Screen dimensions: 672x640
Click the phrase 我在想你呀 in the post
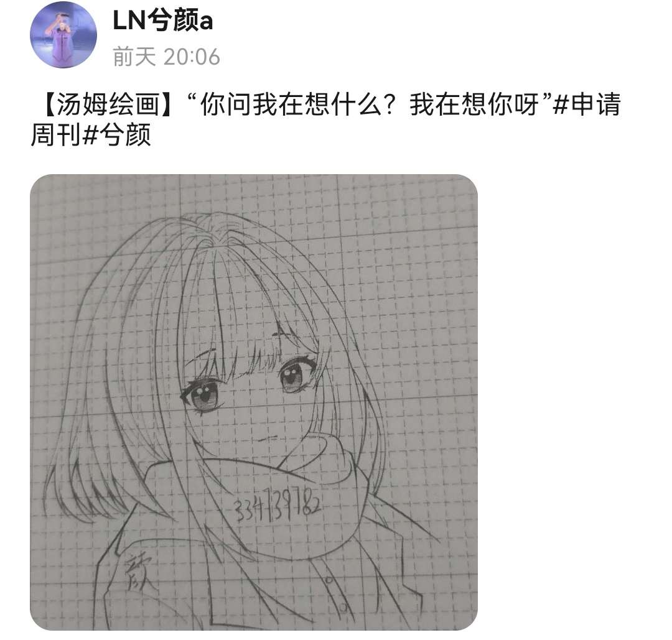(x=474, y=104)
